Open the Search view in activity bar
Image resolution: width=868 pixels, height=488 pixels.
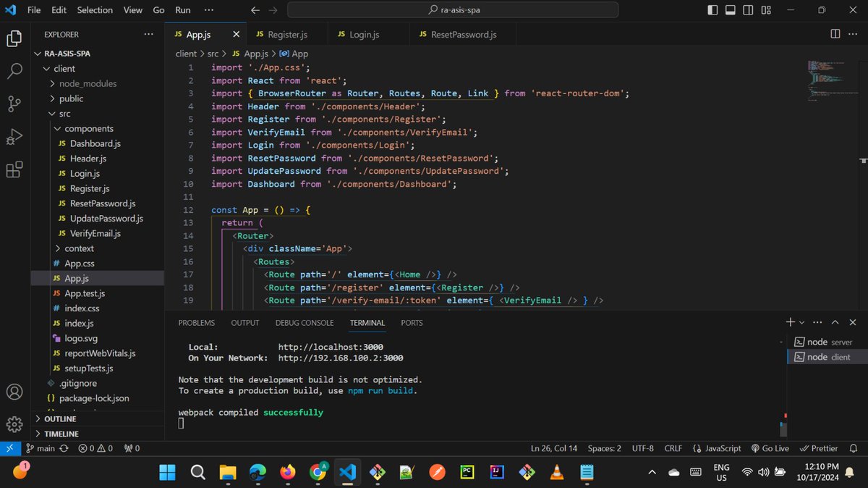point(14,71)
